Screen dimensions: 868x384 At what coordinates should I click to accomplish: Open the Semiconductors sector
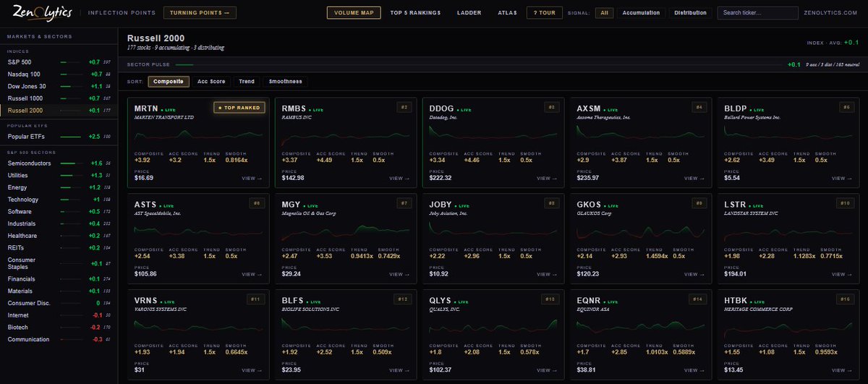58,163
